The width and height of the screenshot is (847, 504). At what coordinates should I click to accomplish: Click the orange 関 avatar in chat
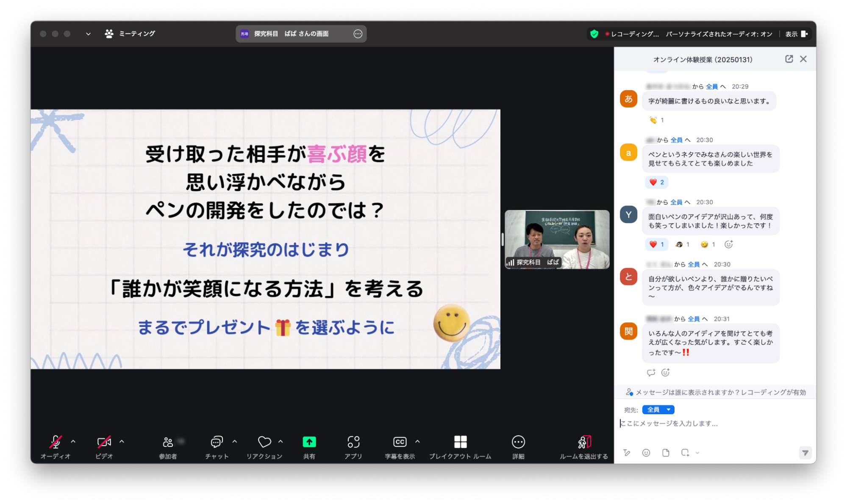tap(629, 331)
